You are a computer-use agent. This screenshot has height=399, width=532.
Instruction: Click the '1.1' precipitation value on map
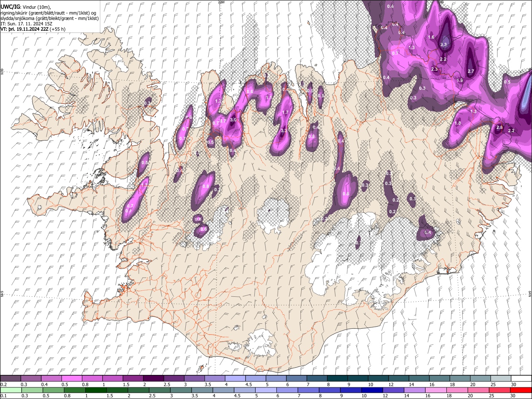268,98
